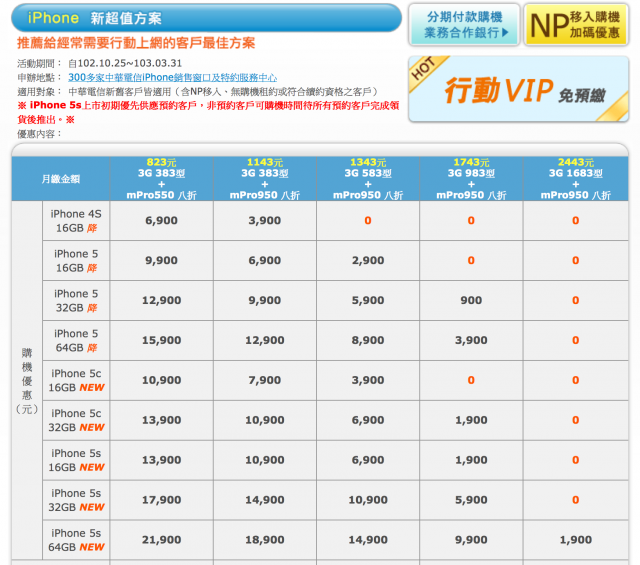This screenshot has width=640, height=565.
Task: Click 9,900 price in iPhone 5s 64GB row
Action: click(471, 540)
